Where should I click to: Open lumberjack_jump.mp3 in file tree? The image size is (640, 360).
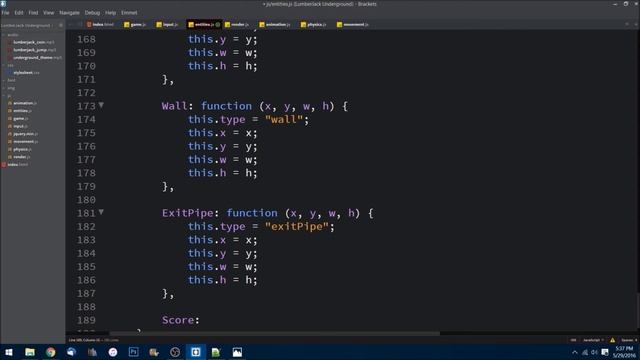[35, 50]
